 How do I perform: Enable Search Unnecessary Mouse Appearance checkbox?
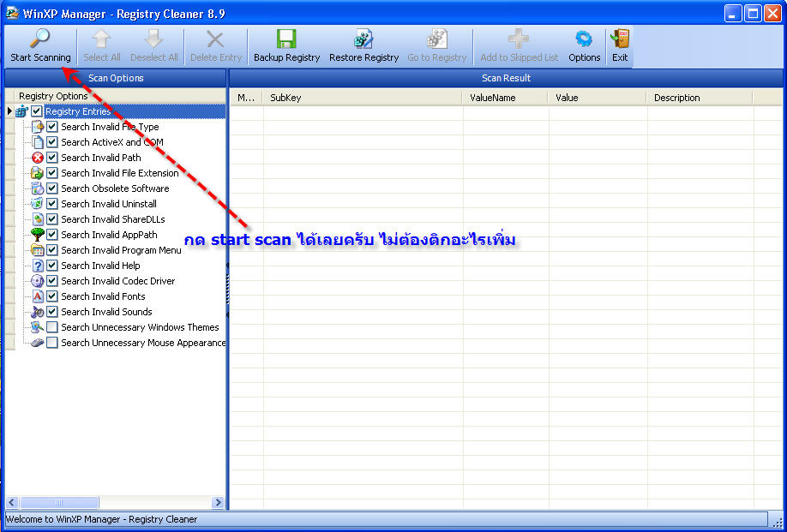[52, 343]
